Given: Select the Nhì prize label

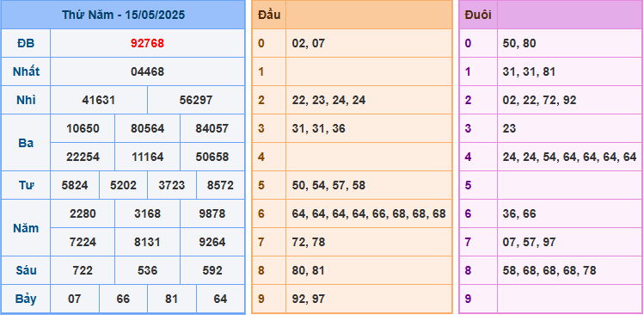Looking at the screenshot, I should coord(26,100).
